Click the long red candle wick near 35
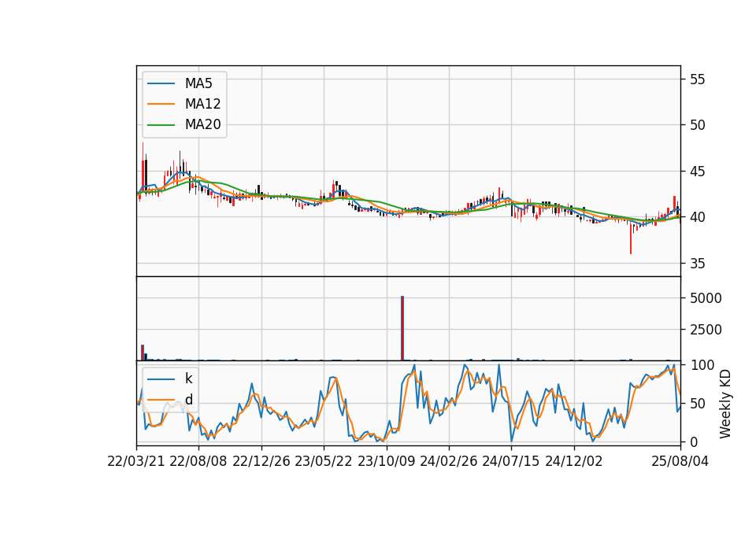Viewport: 756px width, 543px height. coord(630,238)
